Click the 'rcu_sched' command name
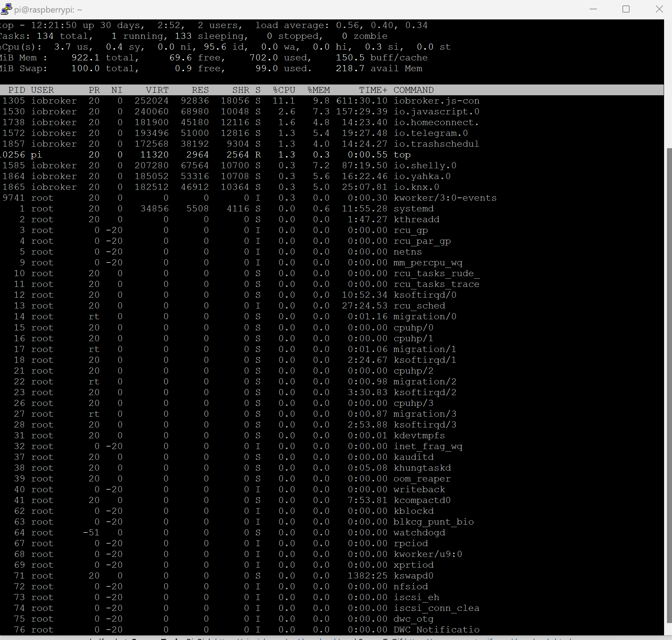Viewport: 672px width, 640px height. (x=419, y=306)
